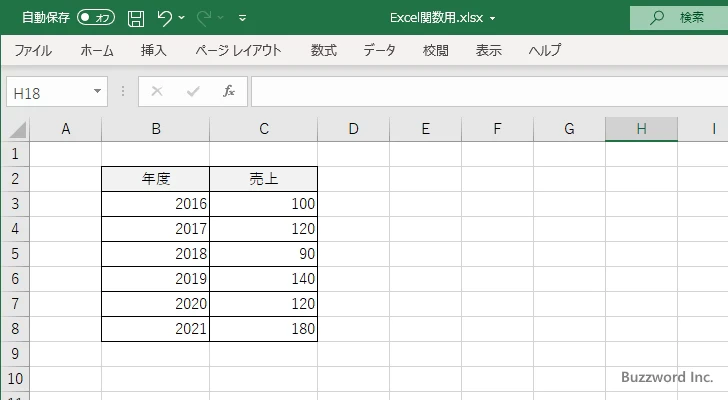Image resolution: width=728 pixels, height=400 pixels.
Task: Click the Cancel (X) formula bar icon
Action: [157, 91]
